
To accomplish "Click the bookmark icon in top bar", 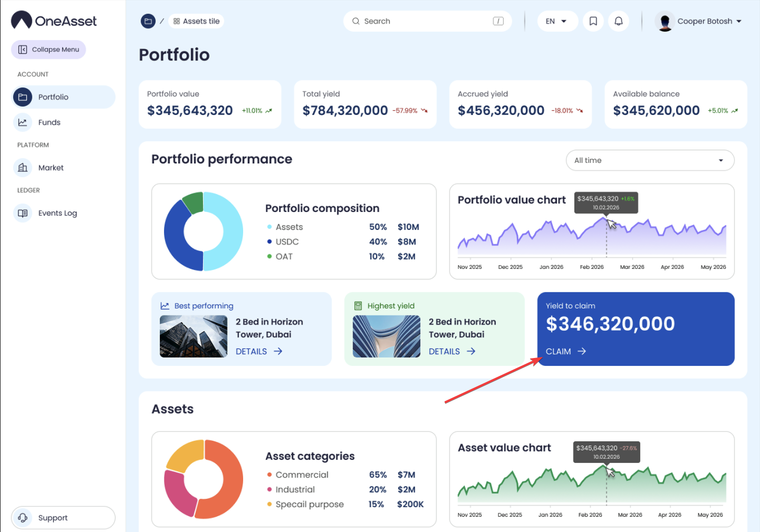I will [x=593, y=21].
